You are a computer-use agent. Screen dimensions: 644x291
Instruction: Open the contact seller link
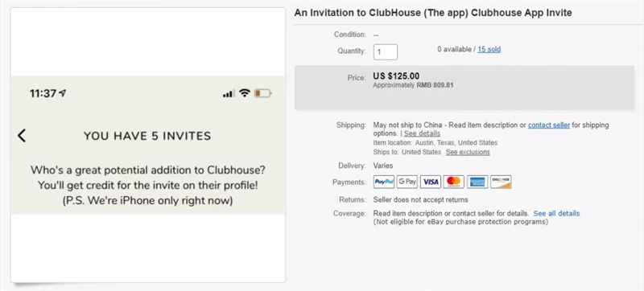click(549, 125)
